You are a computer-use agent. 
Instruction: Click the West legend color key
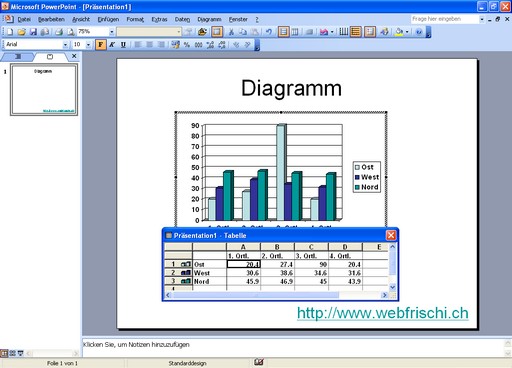click(357, 177)
